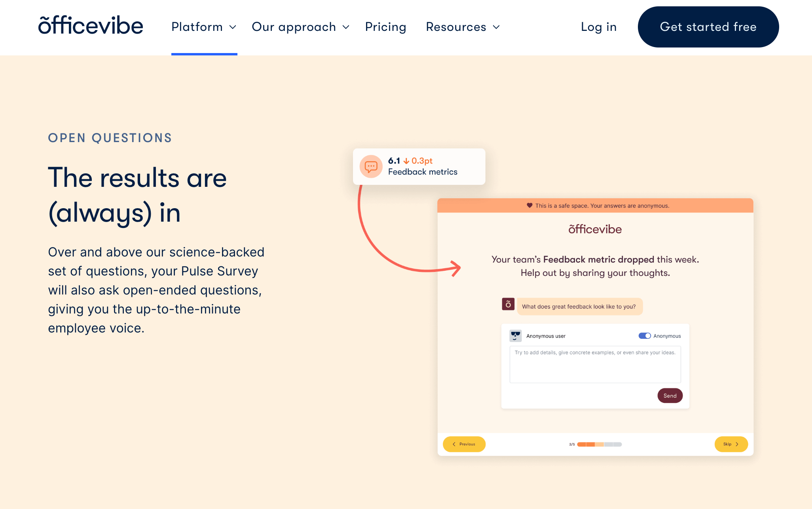Click the maroon Officevibe bot icon

[x=508, y=304]
